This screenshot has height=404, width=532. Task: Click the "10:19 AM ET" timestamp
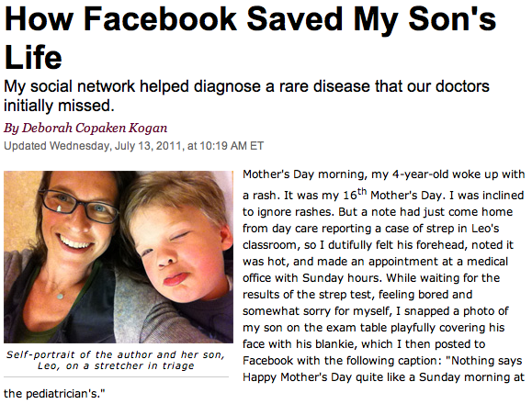click(232, 146)
